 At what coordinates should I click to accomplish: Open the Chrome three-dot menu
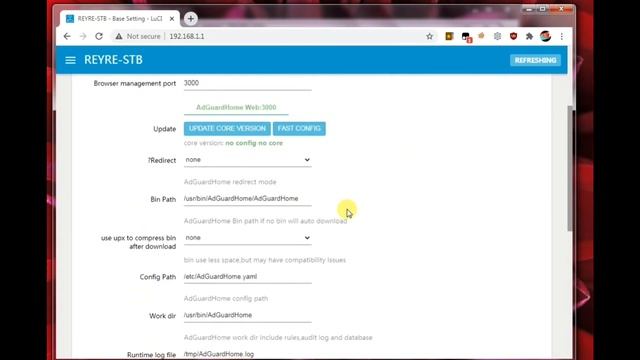tap(562, 36)
